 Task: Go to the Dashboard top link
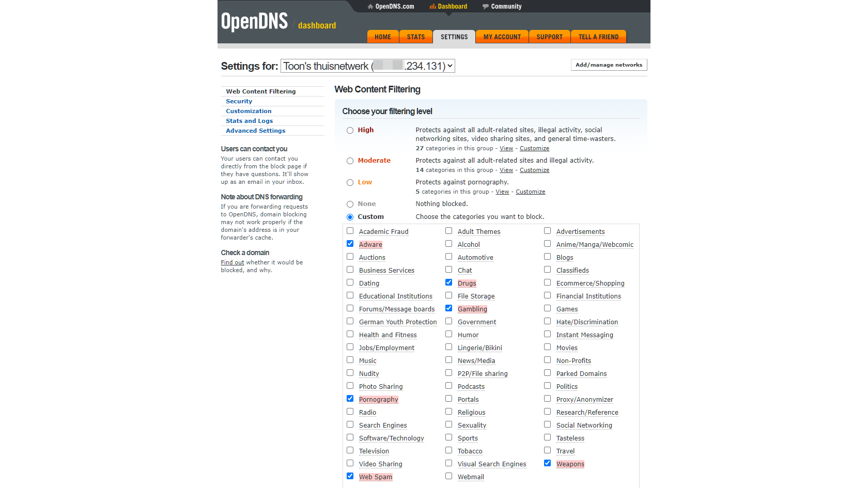pyautogui.click(x=448, y=7)
